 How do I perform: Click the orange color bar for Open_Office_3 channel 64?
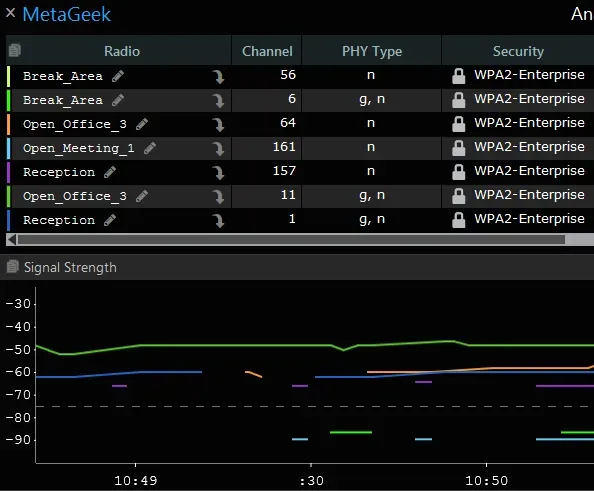pos(9,124)
